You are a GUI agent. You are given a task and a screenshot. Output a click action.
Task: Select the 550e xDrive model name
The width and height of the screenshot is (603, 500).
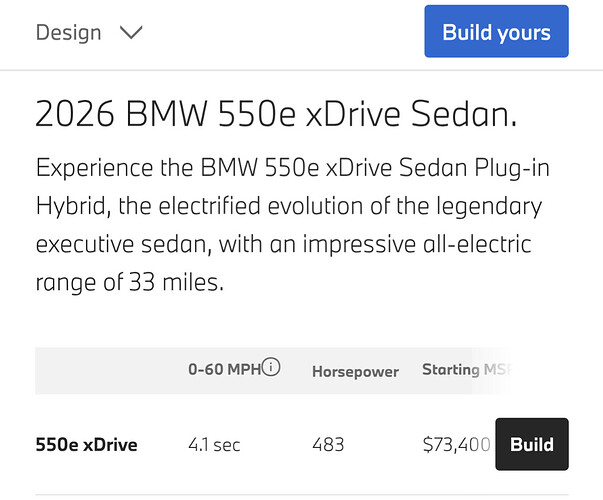(x=87, y=444)
